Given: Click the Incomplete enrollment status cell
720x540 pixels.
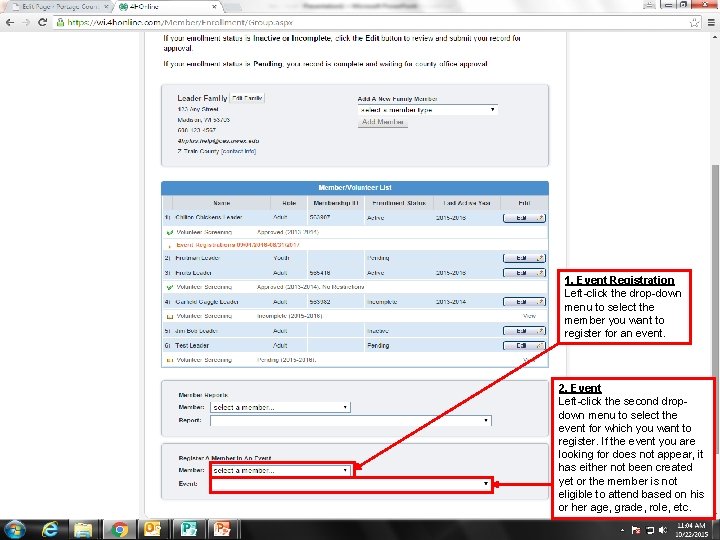Looking at the screenshot, I should pyautogui.click(x=382, y=302).
